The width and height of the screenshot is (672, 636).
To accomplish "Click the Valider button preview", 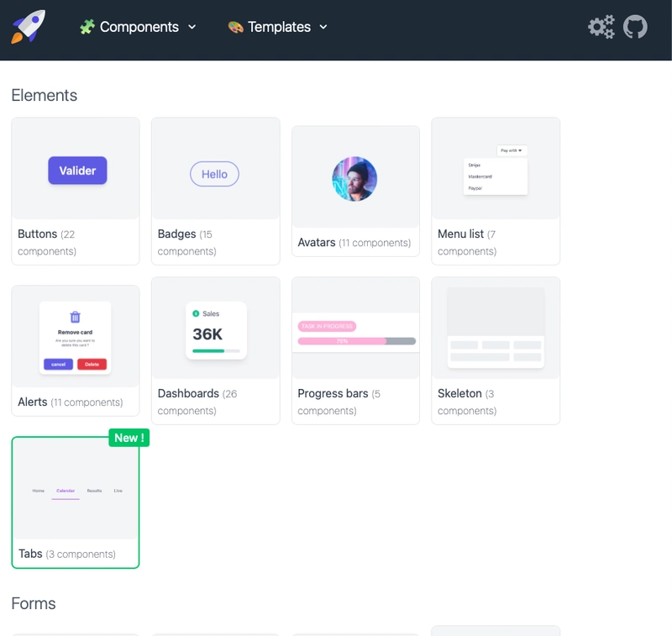I will (77, 171).
